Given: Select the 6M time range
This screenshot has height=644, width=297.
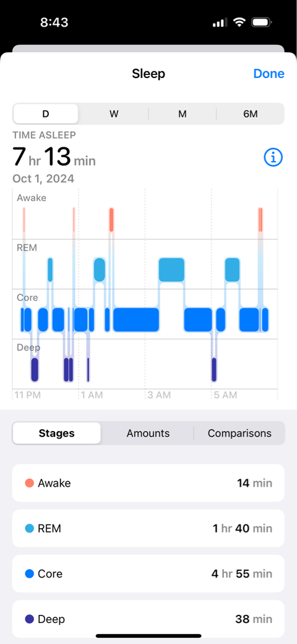Looking at the screenshot, I should coord(250,114).
